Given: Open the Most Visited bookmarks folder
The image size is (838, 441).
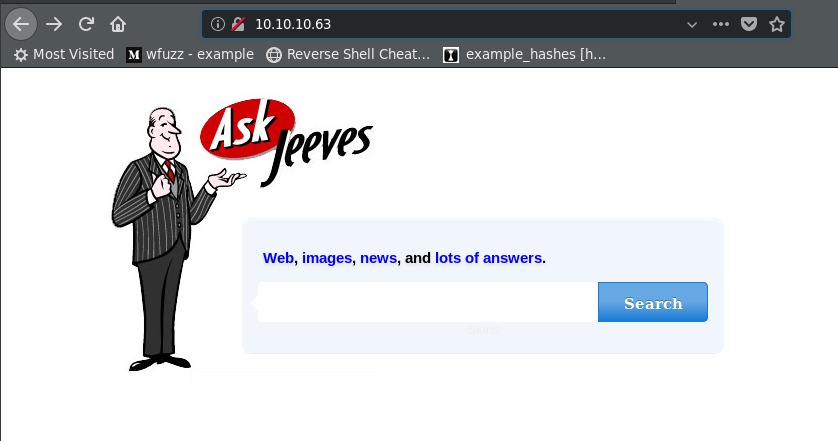Looking at the screenshot, I should (64, 55).
